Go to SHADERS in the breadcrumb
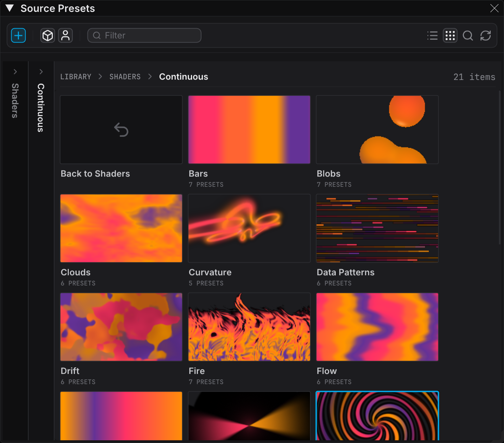The height and width of the screenshot is (443, 504). tap(125, 77)
